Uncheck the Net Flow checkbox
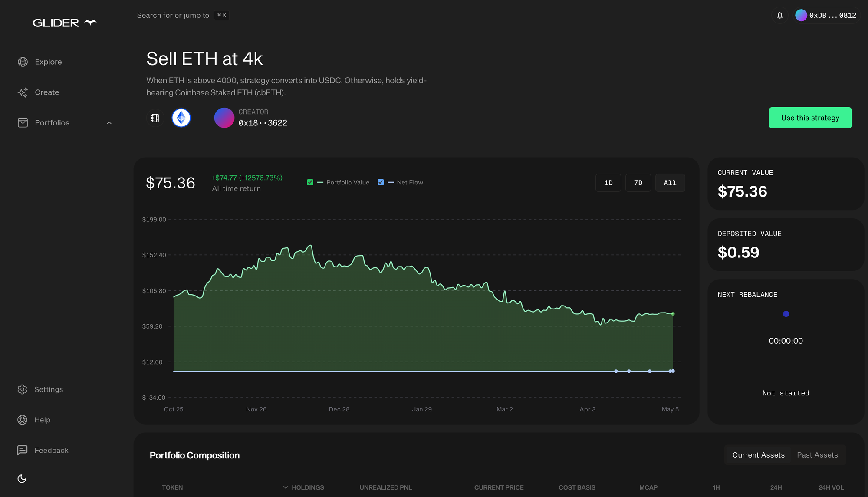 381,182
